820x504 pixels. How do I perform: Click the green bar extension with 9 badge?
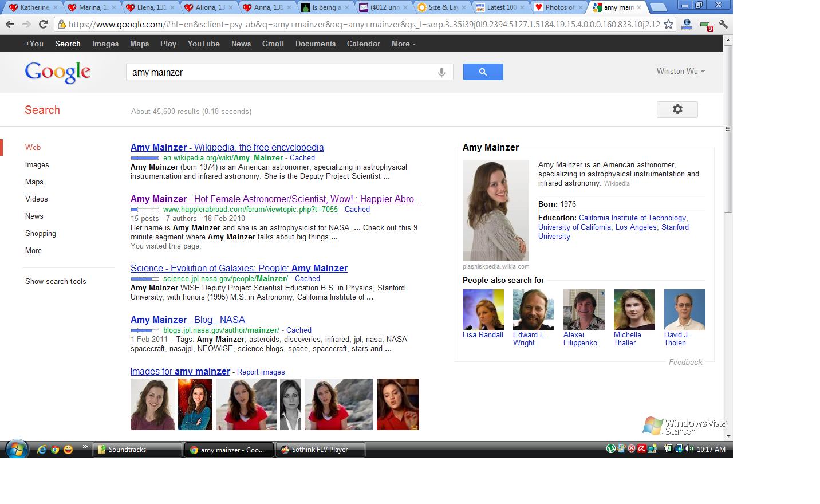(x=707, y=26)
